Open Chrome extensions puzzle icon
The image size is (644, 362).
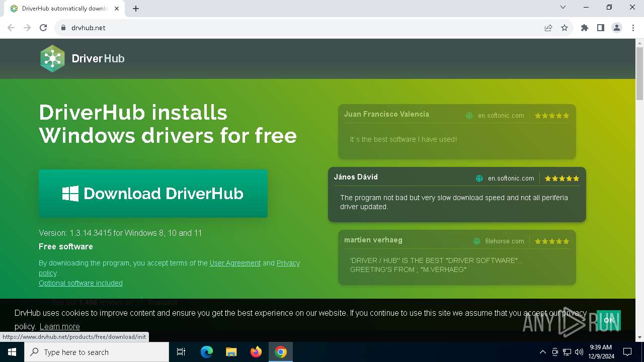(x=585, y=28)
